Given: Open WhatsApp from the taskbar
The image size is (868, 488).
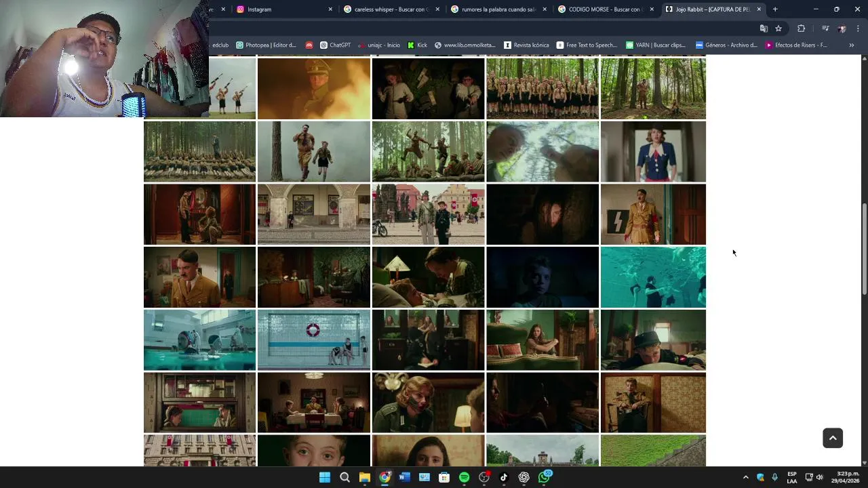Looking at the screenshot, I should [545, 477].
